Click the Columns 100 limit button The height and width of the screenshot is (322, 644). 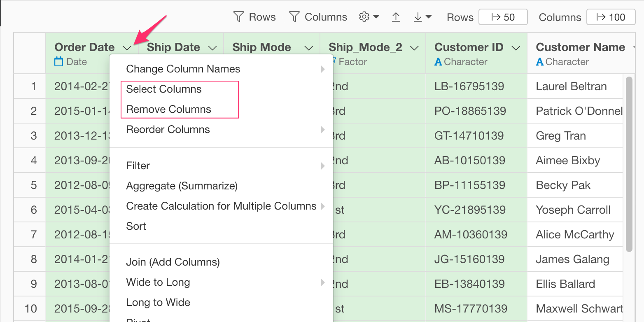click(x=611, y=17)
